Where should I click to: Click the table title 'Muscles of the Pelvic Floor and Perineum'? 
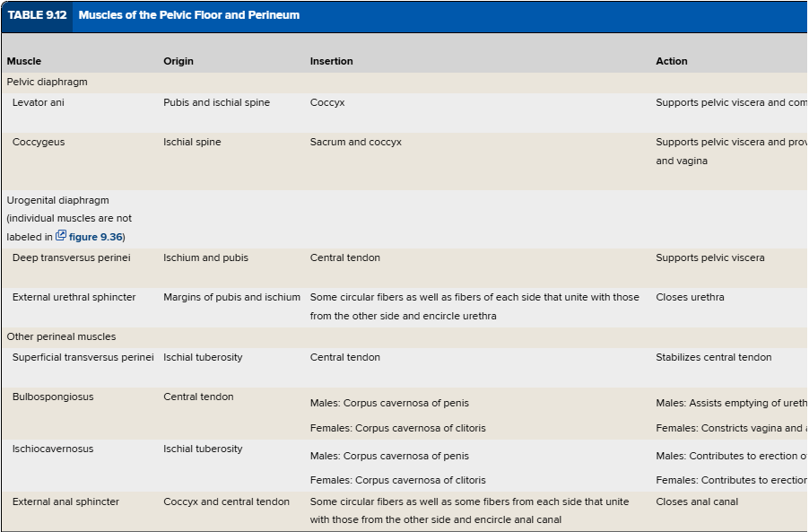coord(189,15)
